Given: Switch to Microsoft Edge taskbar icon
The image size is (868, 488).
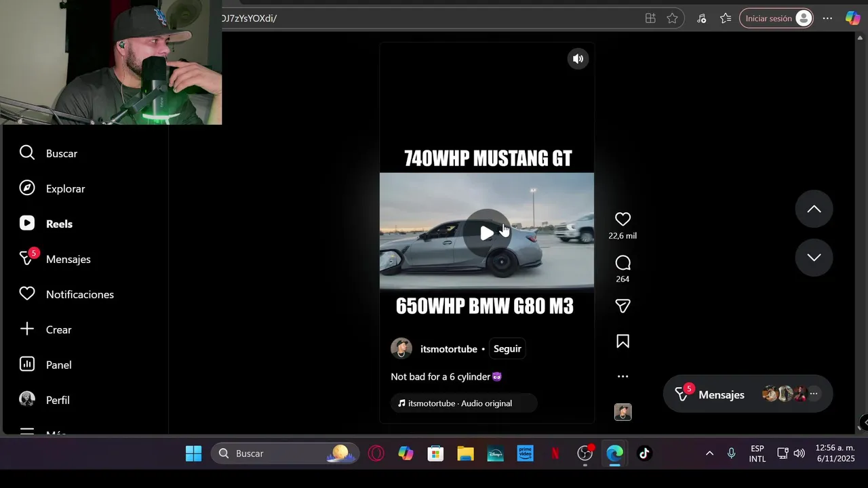Looking at the screenshot, I should (614, 453).
